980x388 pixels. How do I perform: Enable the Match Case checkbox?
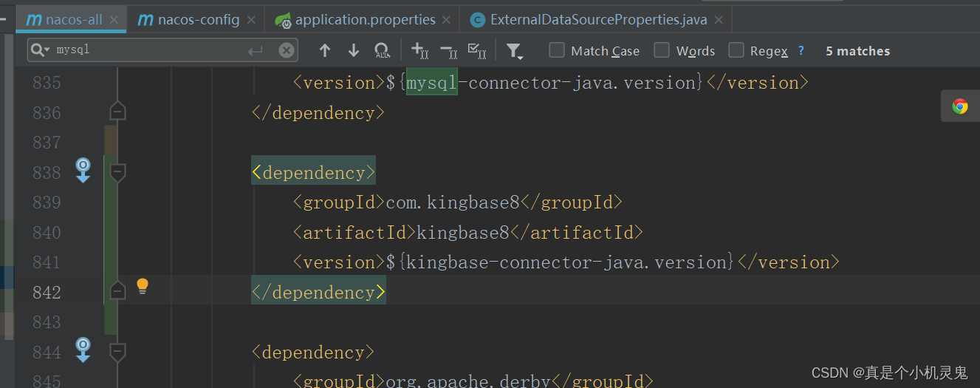[x=557, y=50]
